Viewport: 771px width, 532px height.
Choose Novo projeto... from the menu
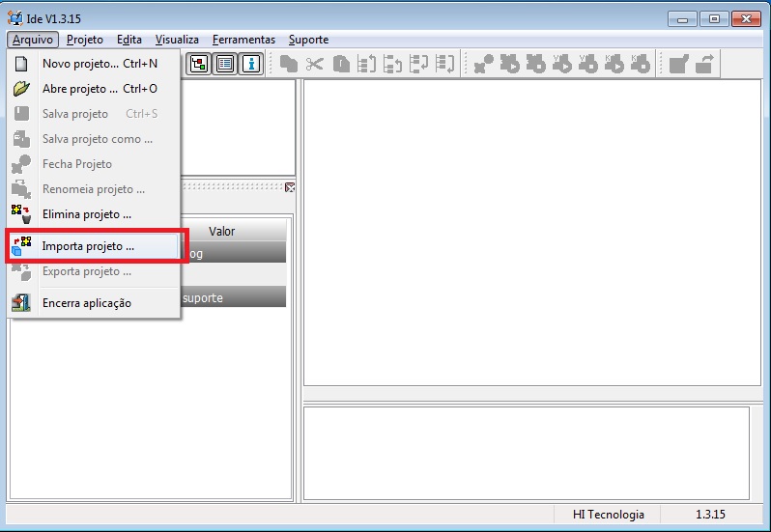pyautogui.click(x=94, y=64)
